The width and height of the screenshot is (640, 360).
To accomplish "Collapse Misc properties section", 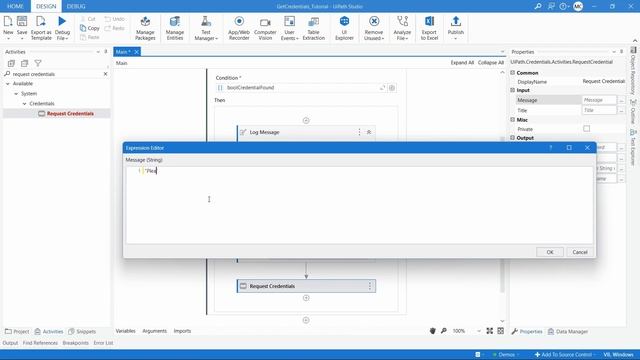I will 513,120.
